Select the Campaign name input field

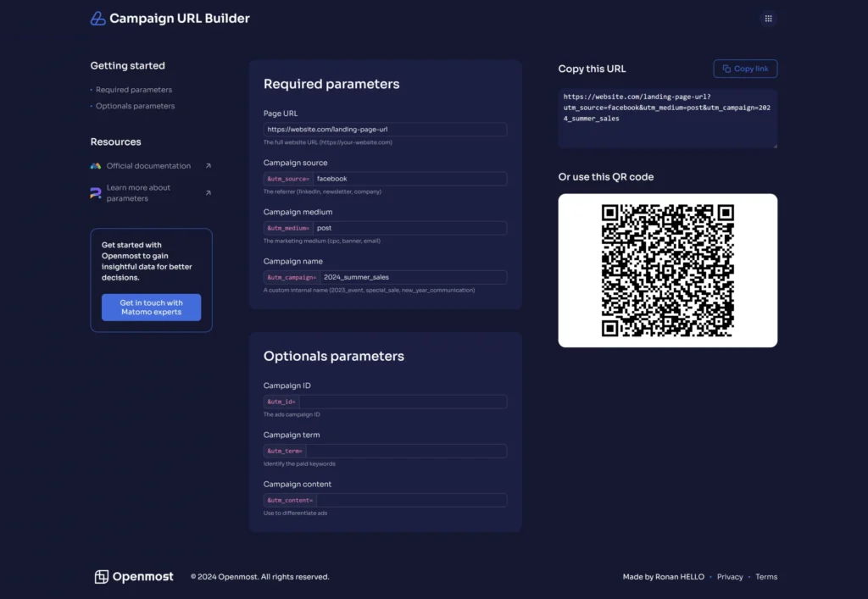click(412, 277)
